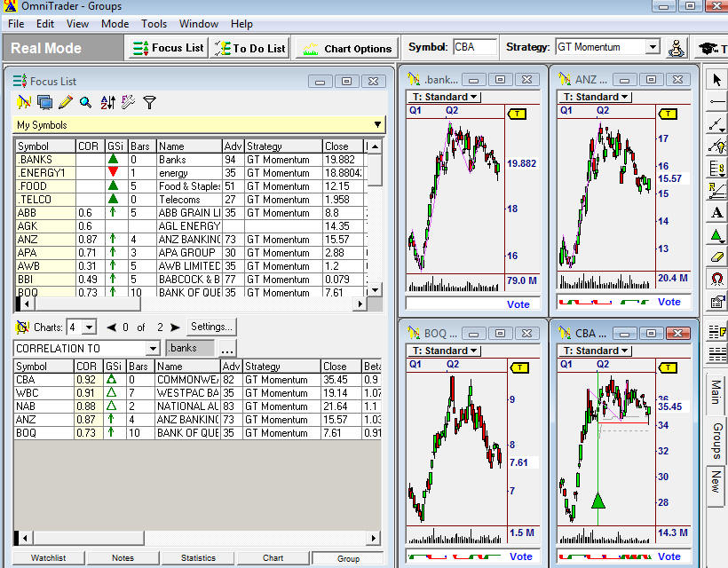Screen dimensions: 728x568
Task: Open the CORRELATION TO dropdown
Action: pos(153,348)
